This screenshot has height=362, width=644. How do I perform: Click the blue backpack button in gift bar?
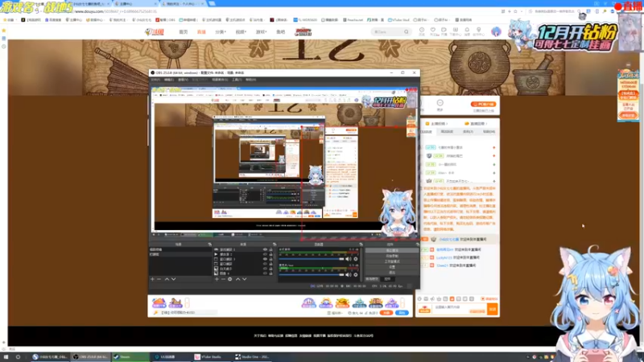pos(402,313)
